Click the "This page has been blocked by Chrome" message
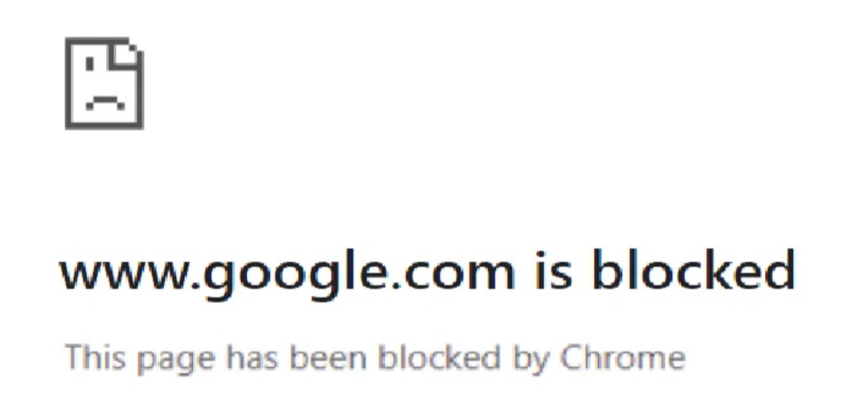The height and width of the screenshot is (396, 868). 375,358
